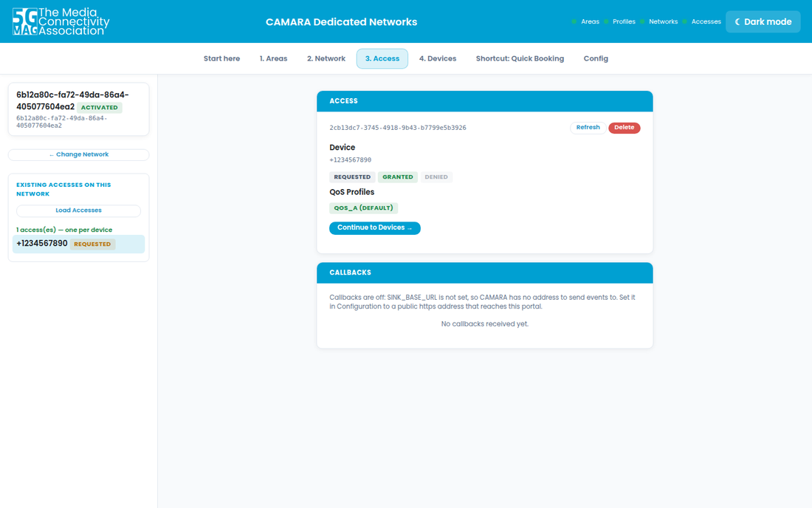Click the CAMARA Dedicated Networks title
812x508 pixels.
click(x=341, y=21)
